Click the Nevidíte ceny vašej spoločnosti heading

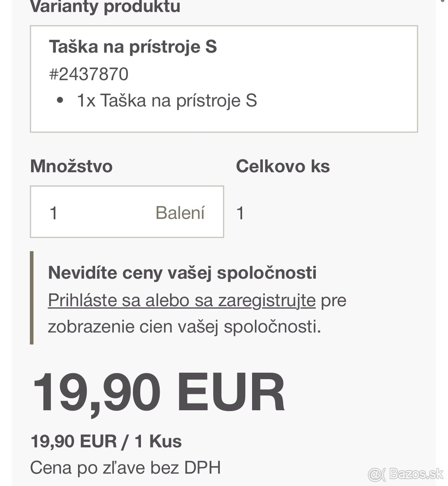182,273
